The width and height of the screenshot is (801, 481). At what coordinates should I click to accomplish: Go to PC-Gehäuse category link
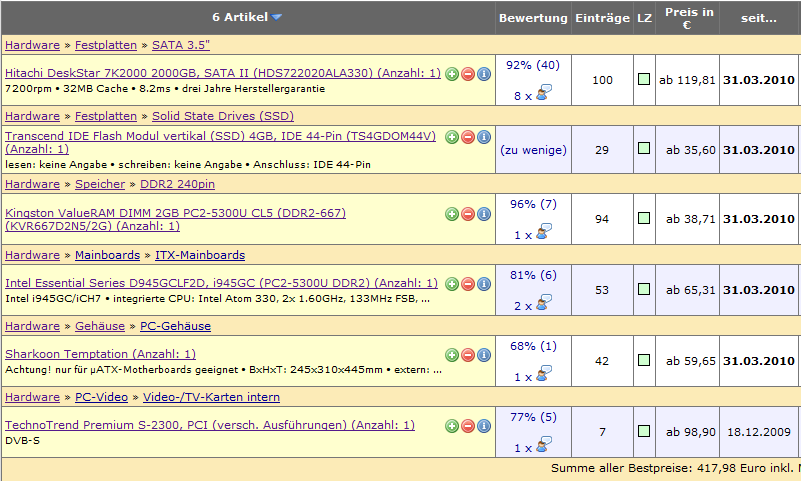(x=175, y=326)
